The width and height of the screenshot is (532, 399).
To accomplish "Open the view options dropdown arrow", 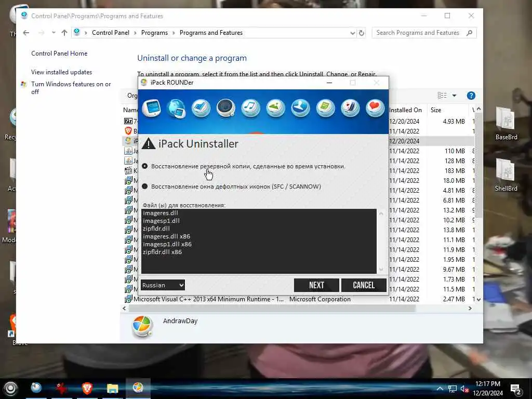I will tap(454, 96).
